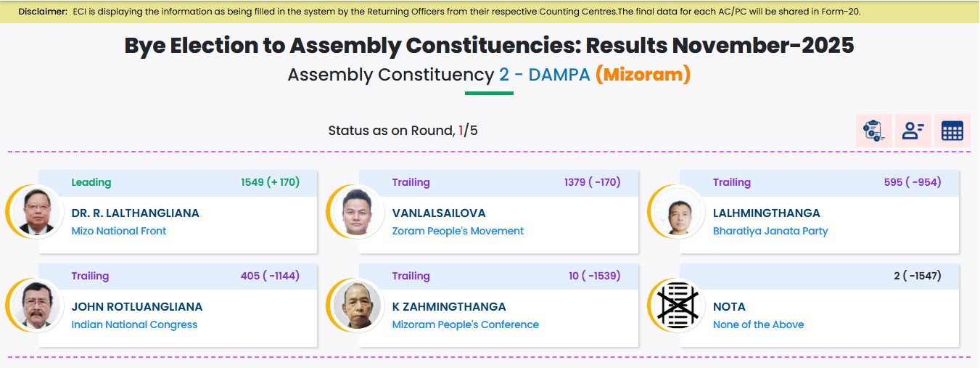Click Vanlalsailova's candidate photo

click(x=356, y=212)
